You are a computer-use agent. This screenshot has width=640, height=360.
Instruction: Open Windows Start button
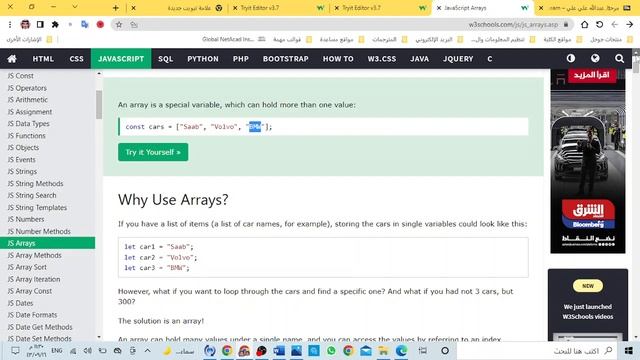[629, 351]
